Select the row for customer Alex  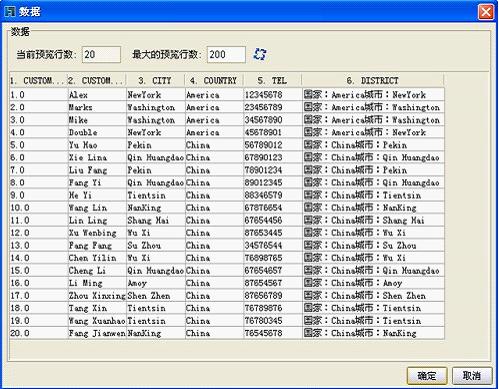[x=227, y=95]
